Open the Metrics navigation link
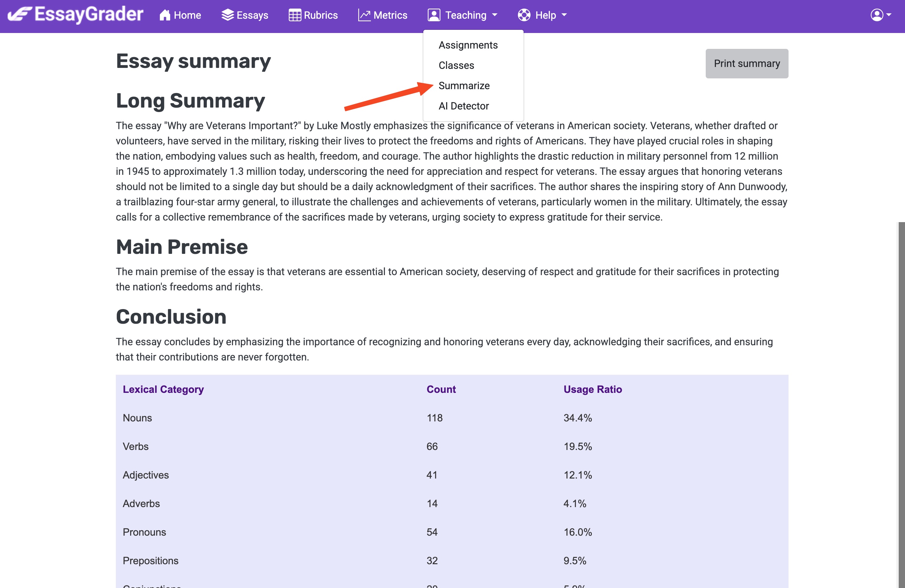The width and height of the screenshot is (905, 588). pos(390,15)
